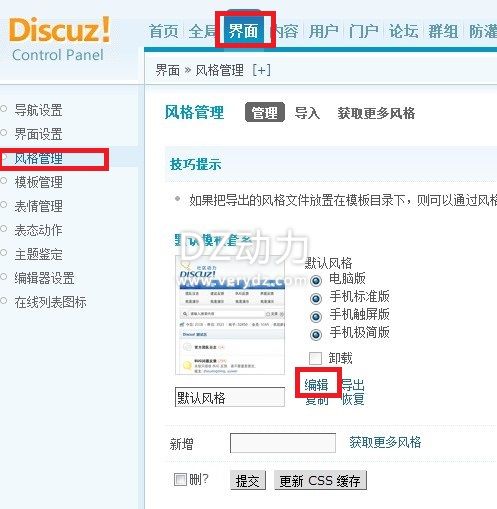Screen dimensions: 497x509
Task: Select the 手机触屏版 radio button
Action: click(x=316, y=316)
